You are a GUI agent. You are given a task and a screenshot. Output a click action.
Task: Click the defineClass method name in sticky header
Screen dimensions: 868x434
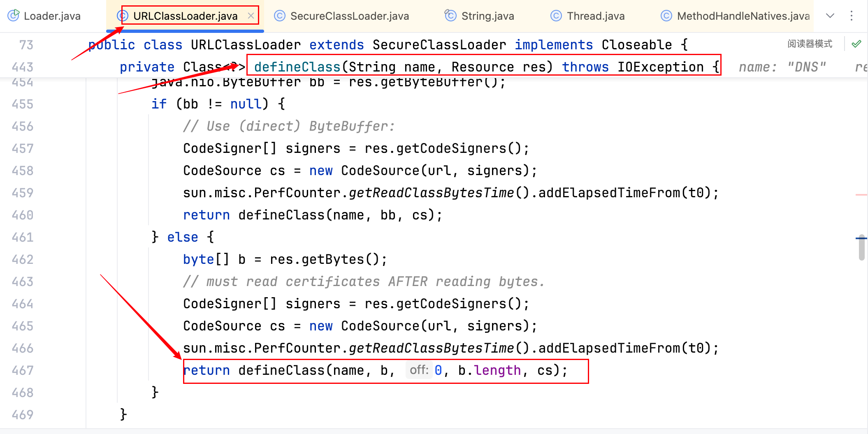297,67
